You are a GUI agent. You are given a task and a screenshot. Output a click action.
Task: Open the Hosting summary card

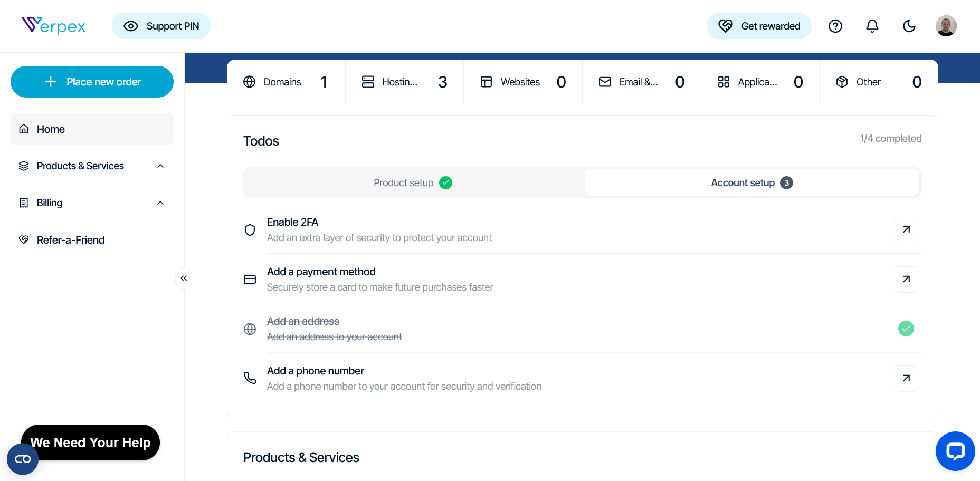pos(405,82)
